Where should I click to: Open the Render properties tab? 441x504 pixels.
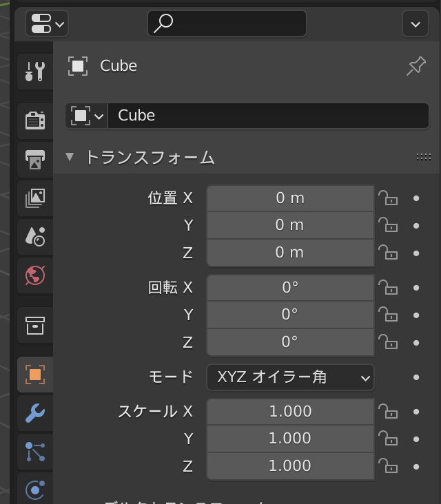coord(34,120)
